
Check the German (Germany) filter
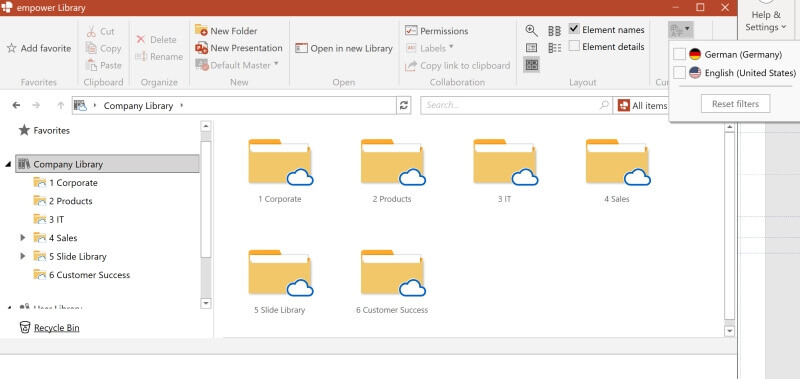(x=679, y=54)
